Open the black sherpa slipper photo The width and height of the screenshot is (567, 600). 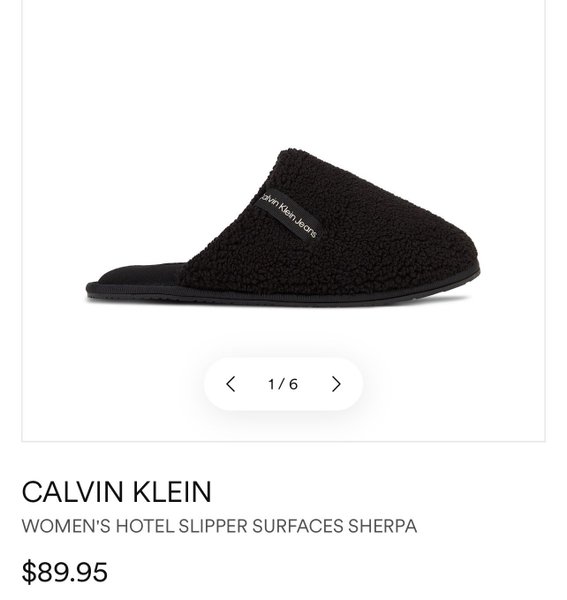pyautogui.click(x=283, y=228)
